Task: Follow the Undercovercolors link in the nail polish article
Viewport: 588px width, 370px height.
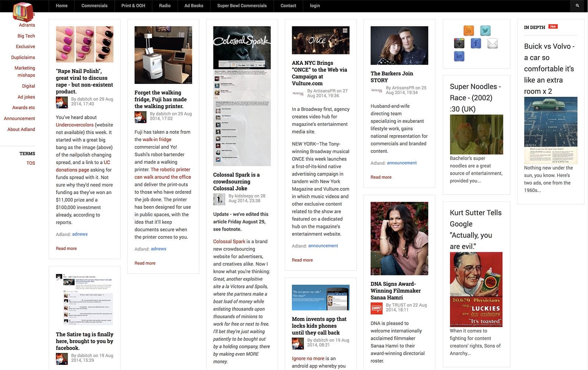Action: pyautogui.click(x=75, y=125)
